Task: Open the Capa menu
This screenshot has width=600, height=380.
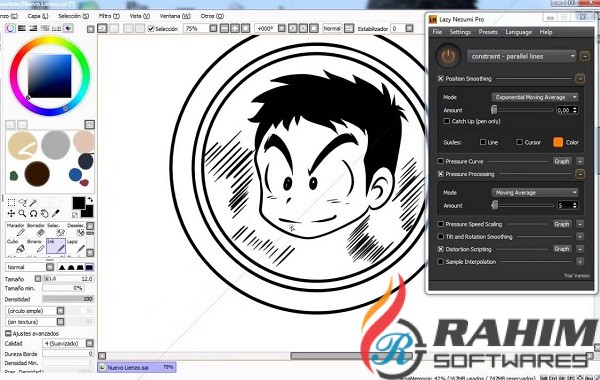Action: [38, 16]
